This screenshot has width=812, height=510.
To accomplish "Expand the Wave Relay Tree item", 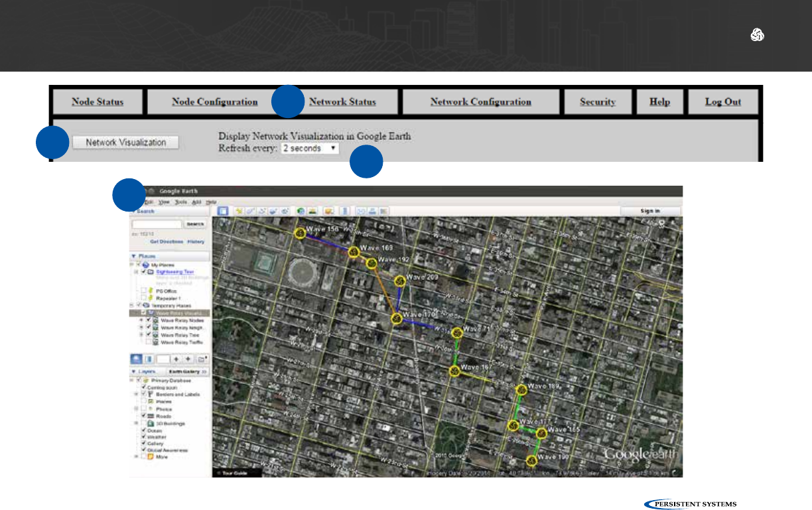I will click(141, 334).
